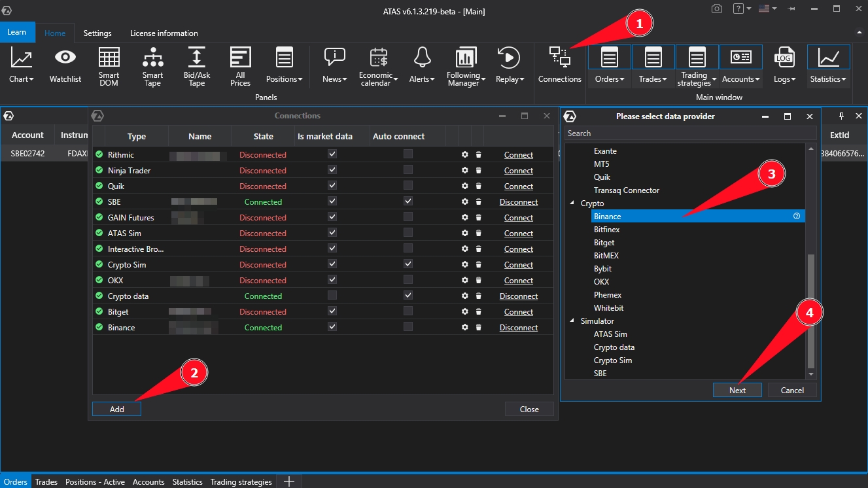The width and height of the screenshot is (868, 488).
Task: Take a screenshot with the camera icon
Action: click(x=717, y=9)
